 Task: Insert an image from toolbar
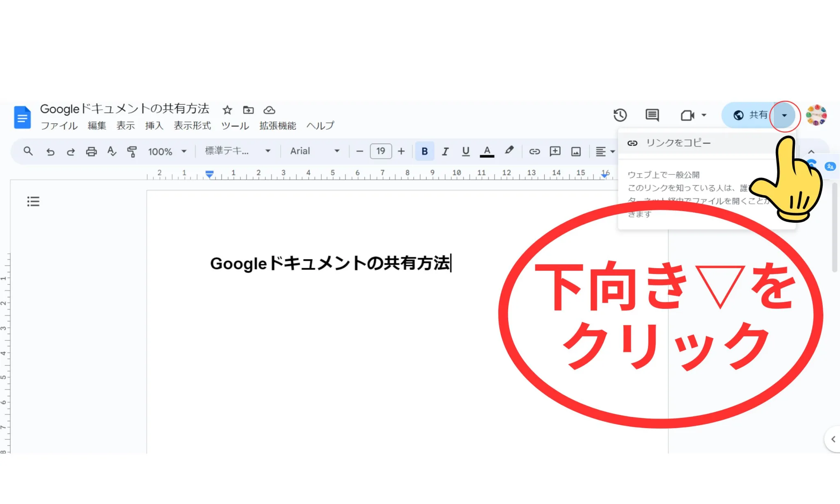(x=576, y=152)
